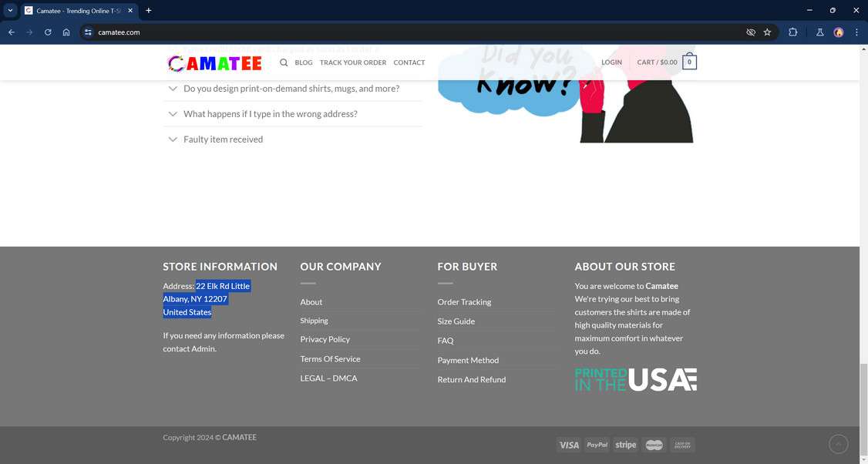Viewport: 868px width, 464px height.
Task: Click the highlighted address 22 Elk Rd Little
Action: [x=223, y=286]
